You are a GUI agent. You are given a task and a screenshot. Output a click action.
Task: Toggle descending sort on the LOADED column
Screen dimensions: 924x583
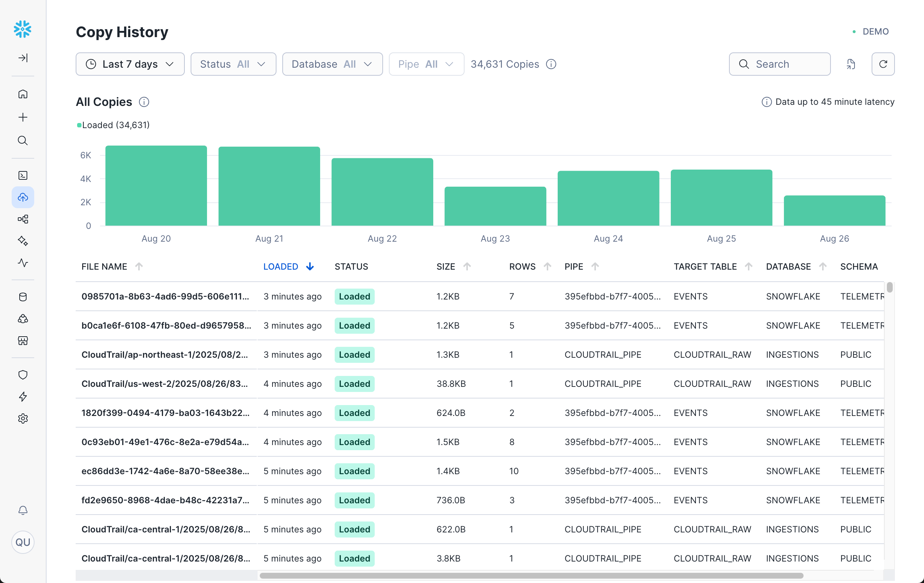coord(309,266)
